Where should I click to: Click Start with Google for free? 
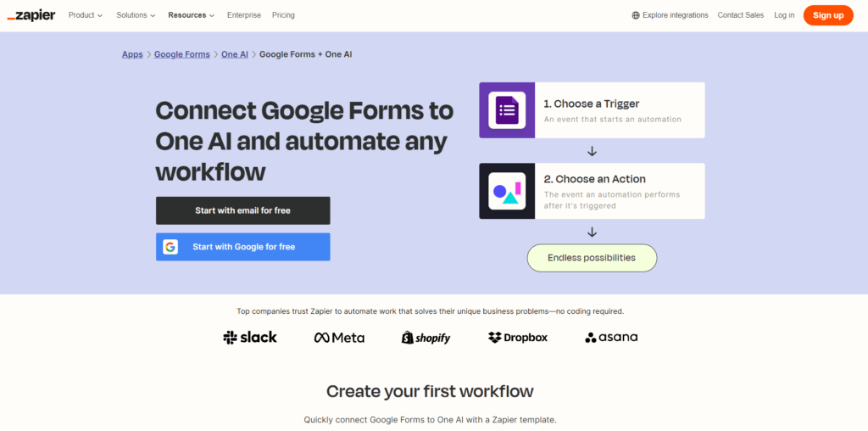tap(242, 247)
